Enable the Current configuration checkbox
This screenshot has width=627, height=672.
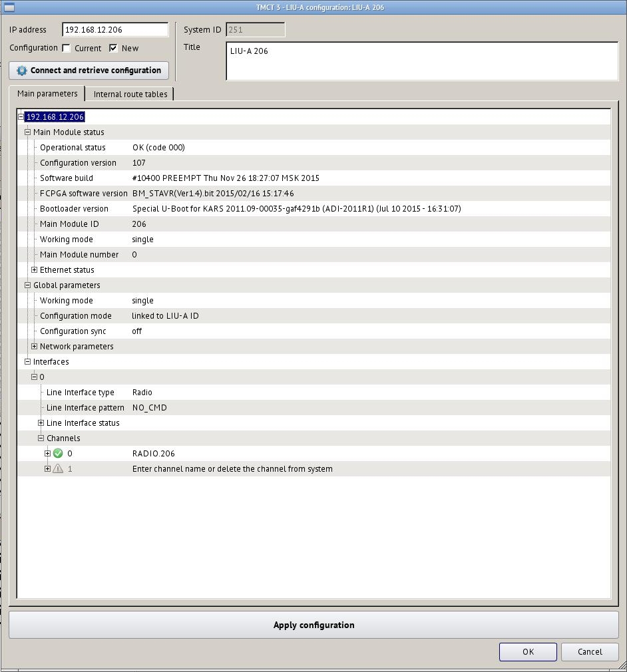pyautogui.click(x=67, y=48)
